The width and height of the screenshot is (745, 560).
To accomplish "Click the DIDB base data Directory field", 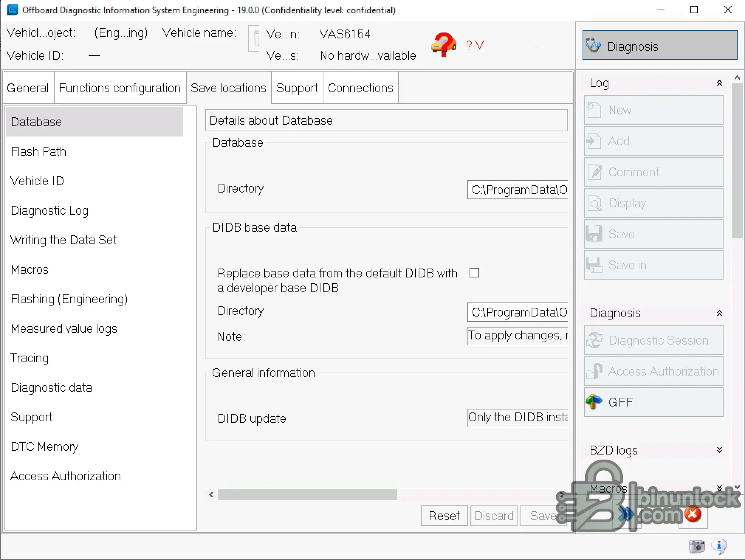I will coord(518,312).
